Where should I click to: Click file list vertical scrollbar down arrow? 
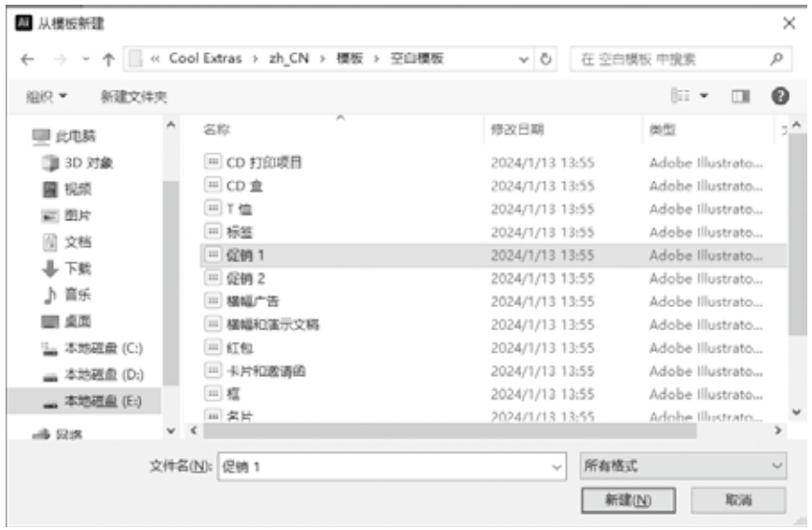[x=796, y=412]
